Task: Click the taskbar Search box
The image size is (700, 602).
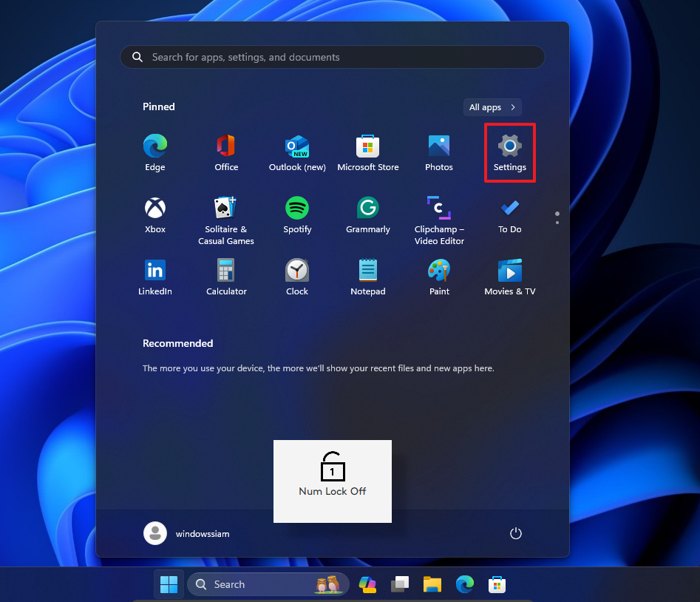Action: [x=268, y=584]
